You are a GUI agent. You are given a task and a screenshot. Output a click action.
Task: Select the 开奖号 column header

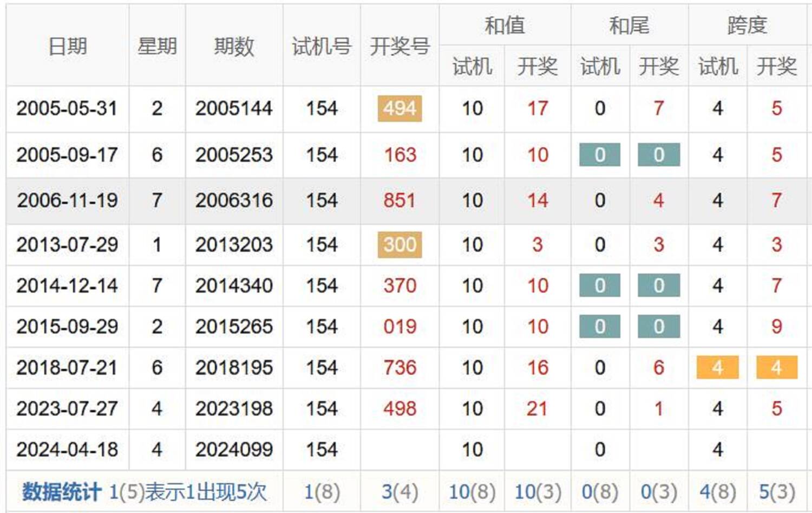[x=400, y=46]
